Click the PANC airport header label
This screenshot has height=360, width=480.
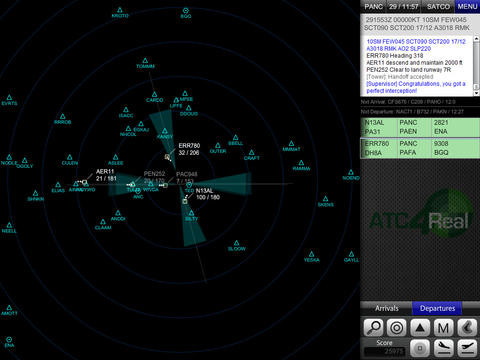coord(374,6)
